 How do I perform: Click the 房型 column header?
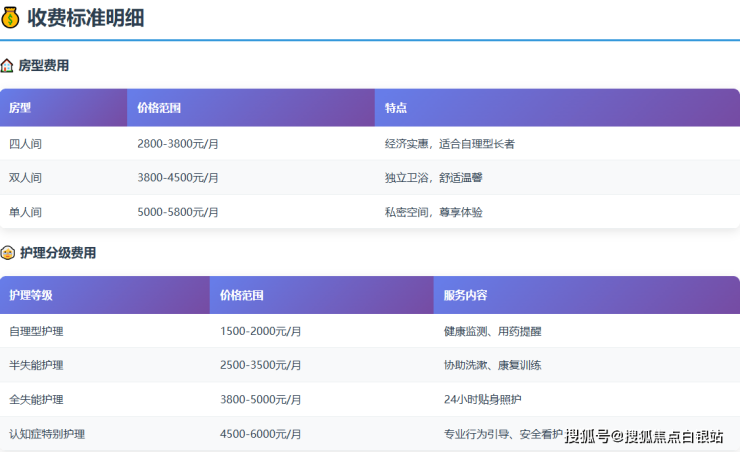20,108
